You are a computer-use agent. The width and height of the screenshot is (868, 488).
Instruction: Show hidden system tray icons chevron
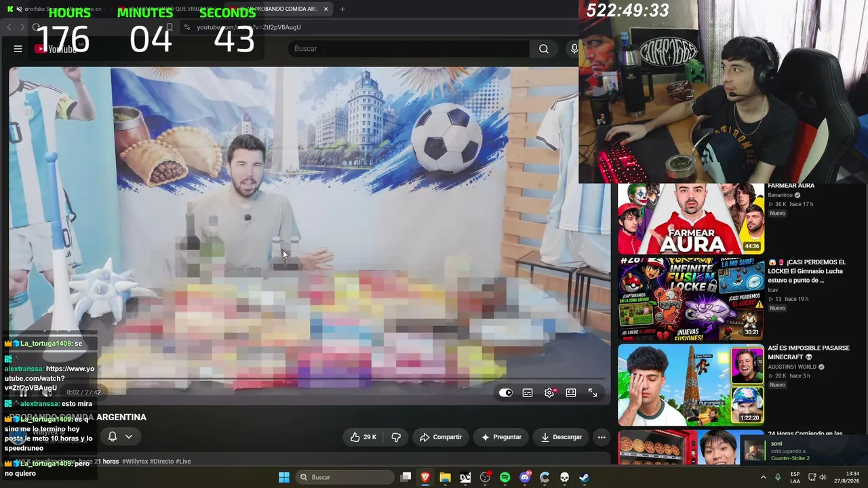(x=763, y=477)
